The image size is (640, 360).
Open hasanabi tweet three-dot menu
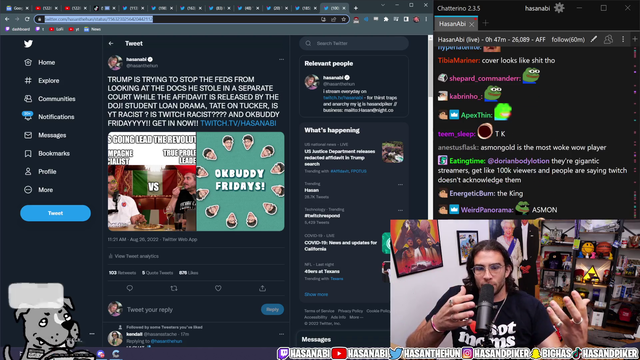point(281,60)
